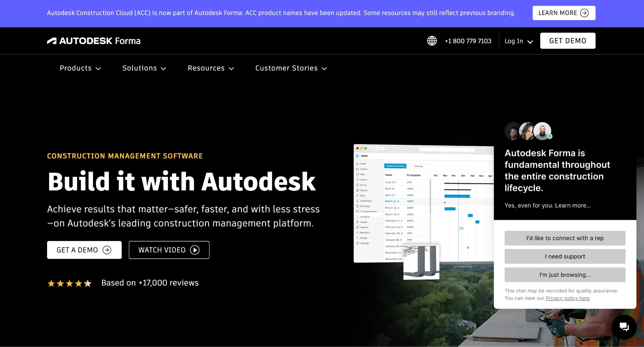This screenshot has height=347, width=644.
Task: Click the GET DEMO header button
Action: (568, 41)
